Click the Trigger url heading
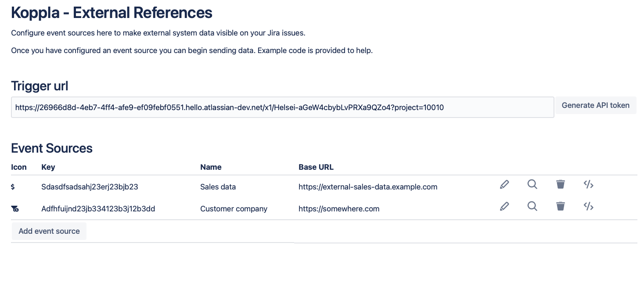 pos(40,86)
